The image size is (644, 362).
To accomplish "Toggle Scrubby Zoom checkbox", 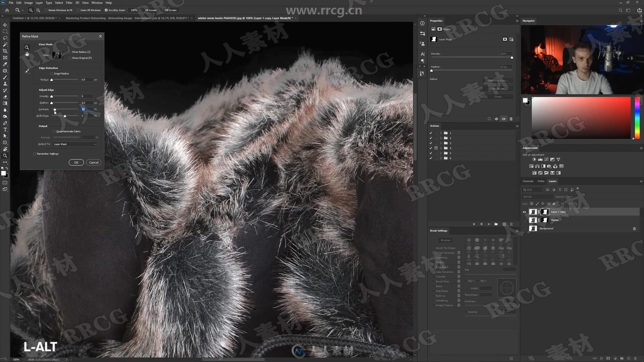I will point(106,10).
